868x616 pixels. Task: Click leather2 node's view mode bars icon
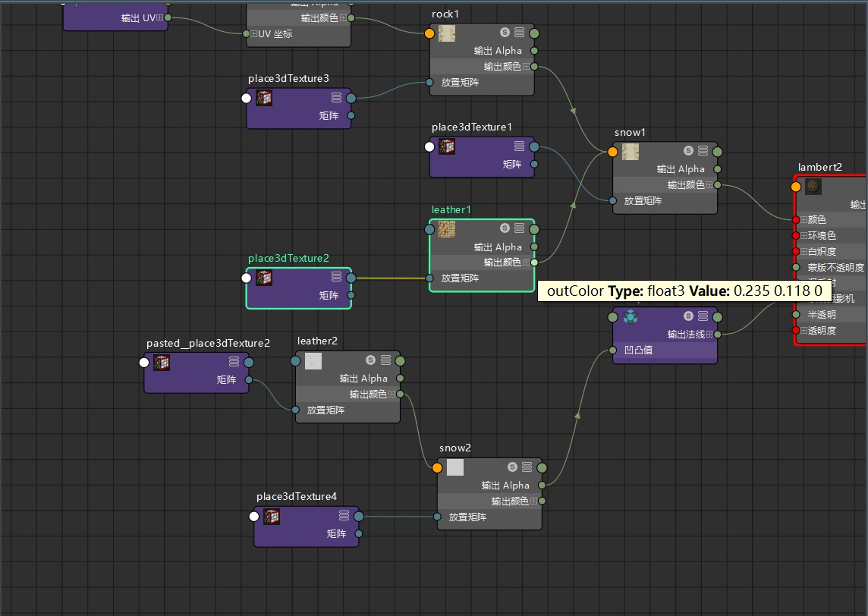pyautogui.click(x=385, y=360)
